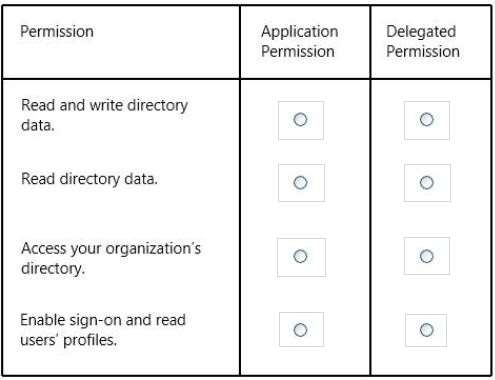Screen dimensions: 495x380
Task: Click the 'Access your organization's directory.' text
Action: click(x=111, y=258)
